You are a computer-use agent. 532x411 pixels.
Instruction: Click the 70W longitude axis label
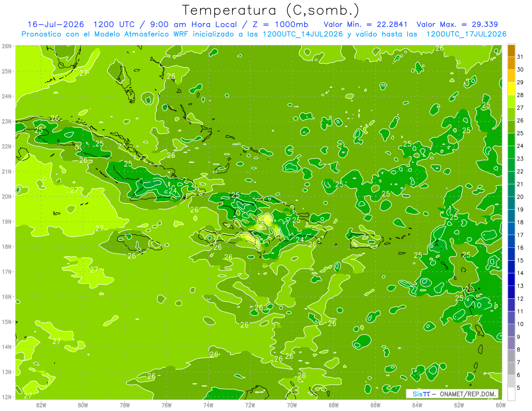tap(292, 405)
